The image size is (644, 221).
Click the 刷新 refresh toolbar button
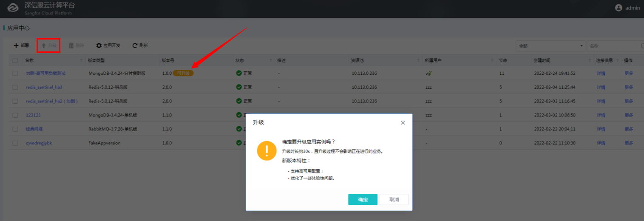[x=140, y=45]
